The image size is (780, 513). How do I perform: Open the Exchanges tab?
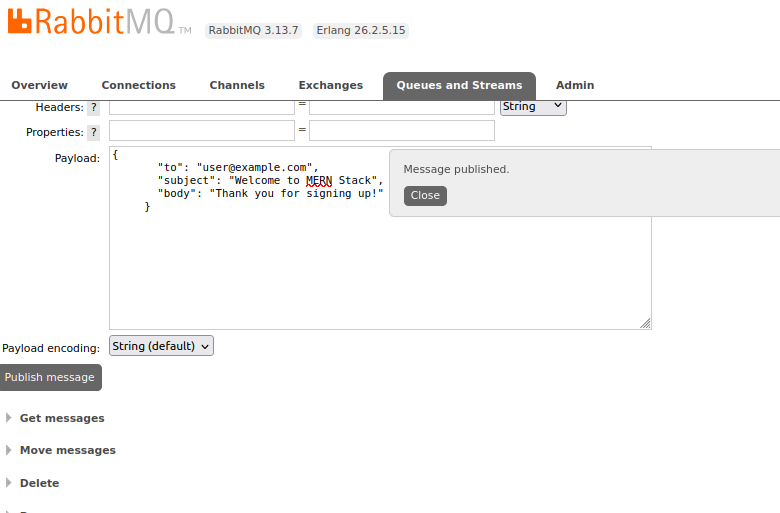[330, 86]
